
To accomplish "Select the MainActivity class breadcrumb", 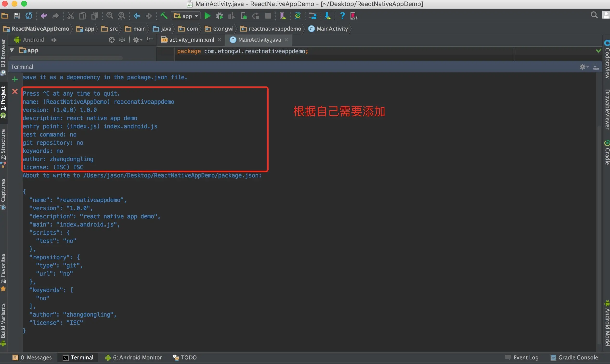I will 328,29.
